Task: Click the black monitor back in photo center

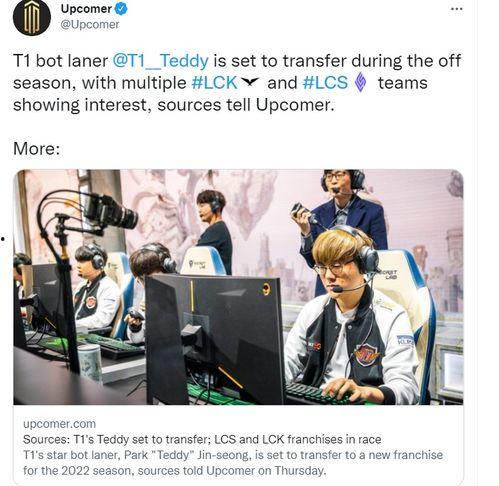Action: 215,337
